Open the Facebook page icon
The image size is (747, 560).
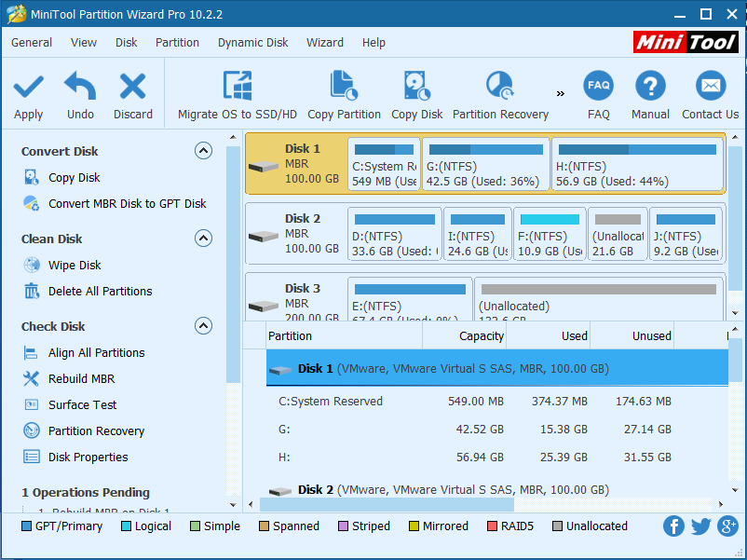coord(673,526)
